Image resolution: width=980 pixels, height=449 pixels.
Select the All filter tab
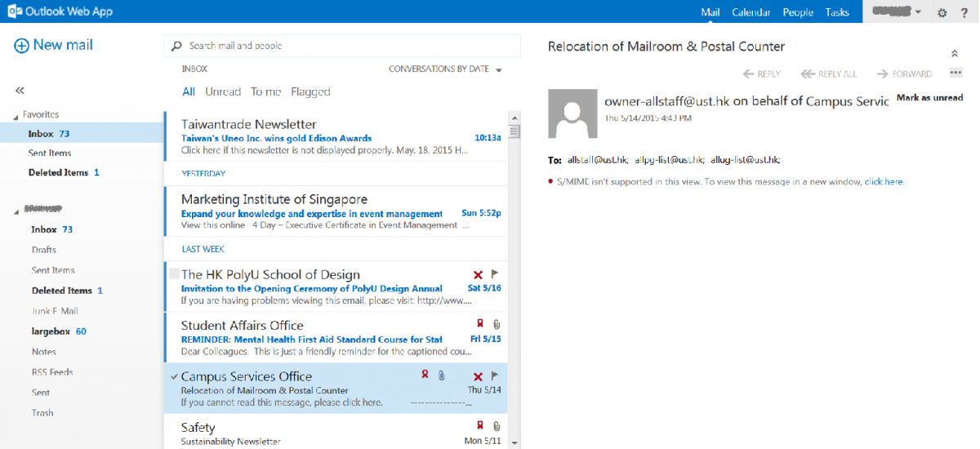pos(189,92)
